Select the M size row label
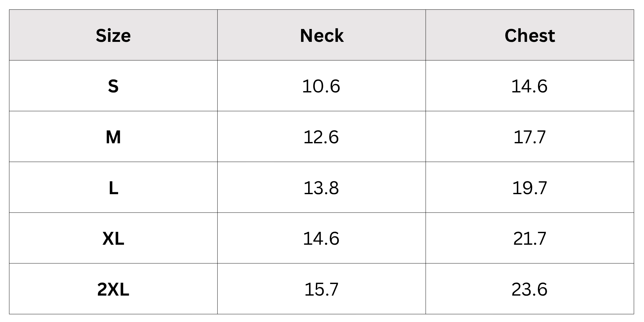Image resolution: width=644 pixels, height=322 pixels. (113, 137)
